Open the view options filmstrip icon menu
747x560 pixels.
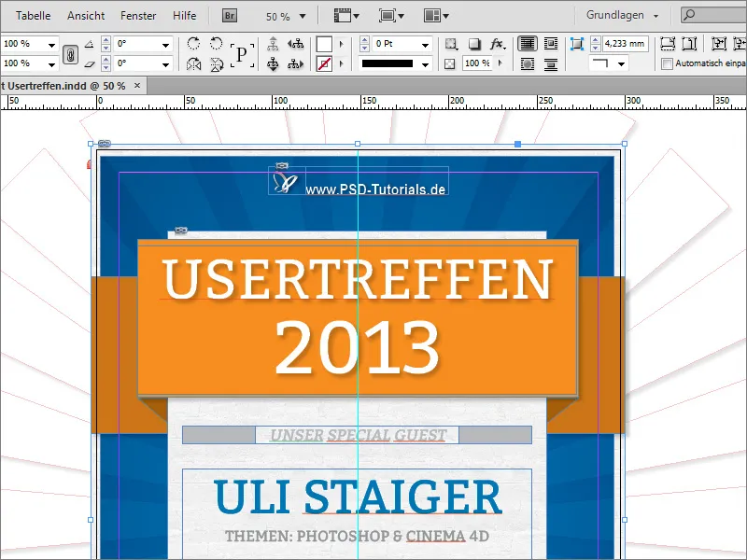346,16
